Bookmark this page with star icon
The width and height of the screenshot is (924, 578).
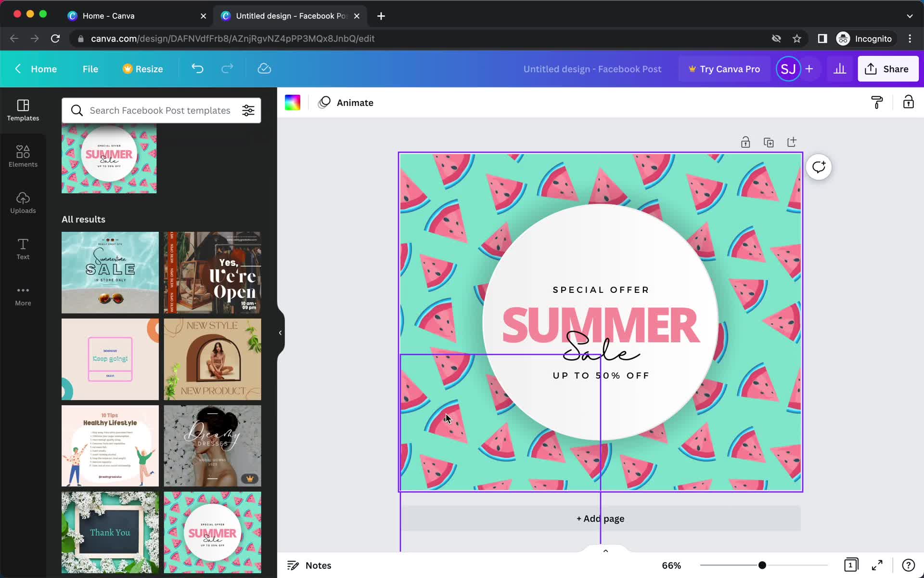[x=797, y=39]
